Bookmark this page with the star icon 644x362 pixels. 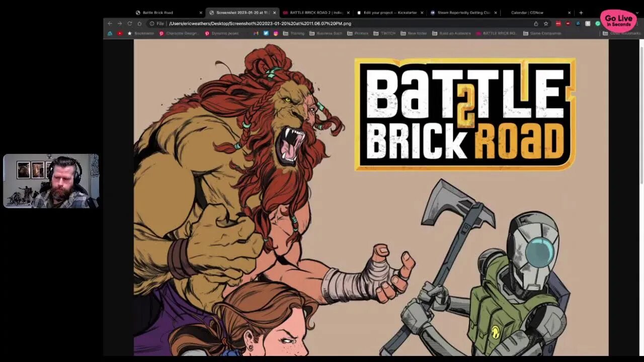point(546,24)
